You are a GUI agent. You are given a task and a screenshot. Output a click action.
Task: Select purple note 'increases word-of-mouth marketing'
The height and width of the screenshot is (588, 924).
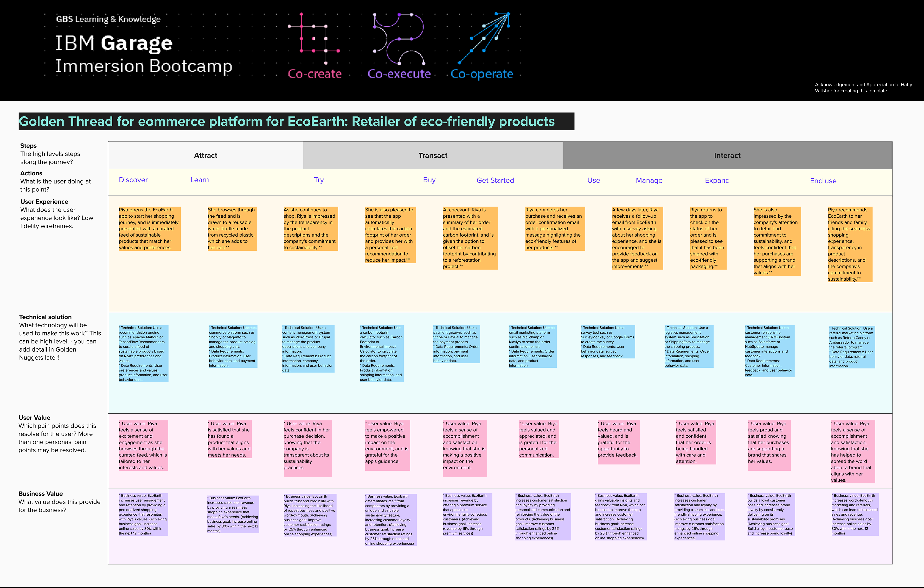tap(855, 514)
